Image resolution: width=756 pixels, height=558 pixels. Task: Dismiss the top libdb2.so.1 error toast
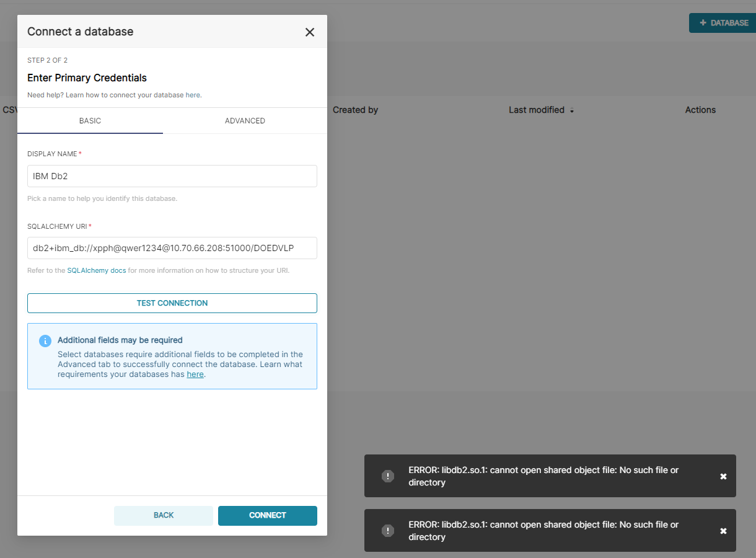pos(723,476)
